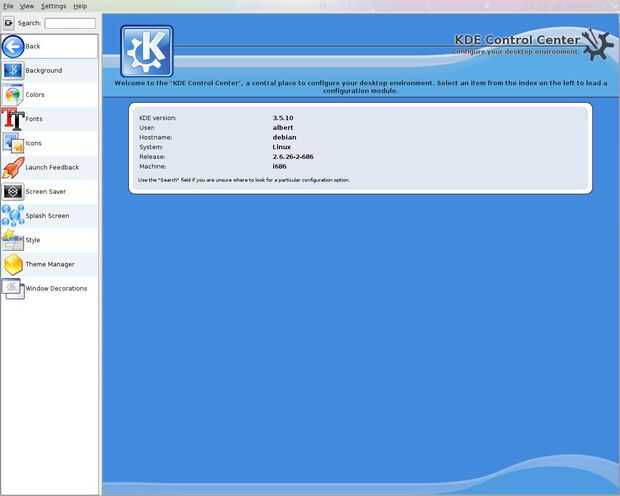Click the Release label
This screenshot has height=496, width=620.
(152, 157)
